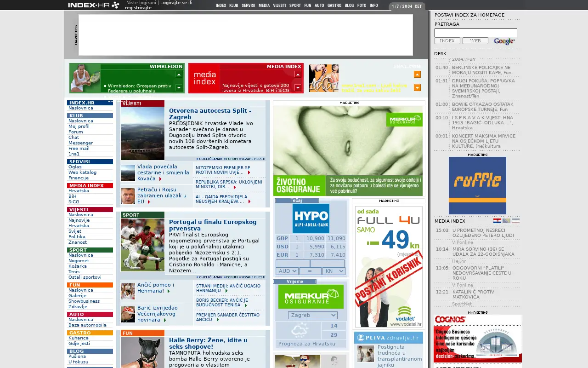Open the INDEX.HR logo in header
Viewport: 588px width, 368px height.
click(x=94, y=5)
